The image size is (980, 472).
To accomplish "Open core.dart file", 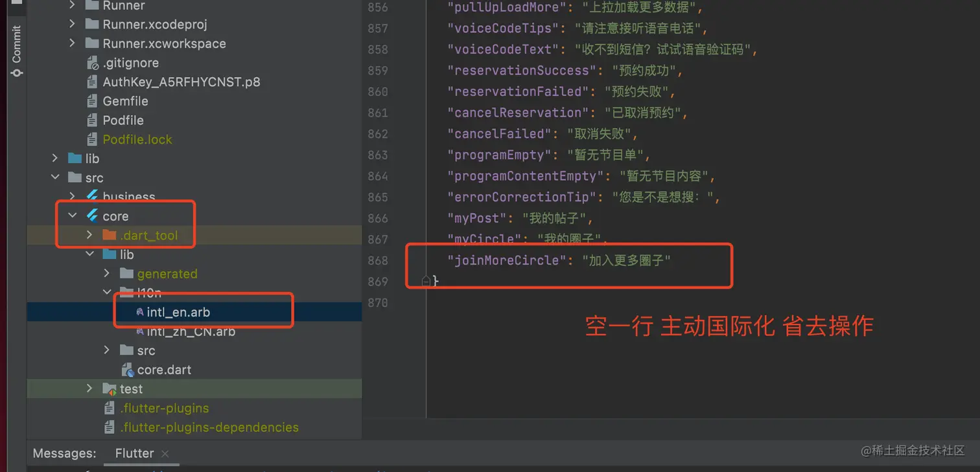I will point(164,370).
